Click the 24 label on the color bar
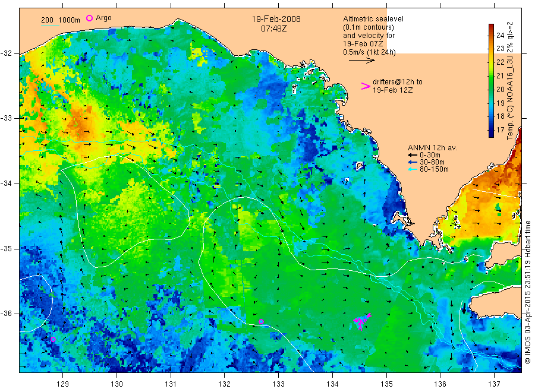Viewport: 535px width, 392px height. point(500,35)
